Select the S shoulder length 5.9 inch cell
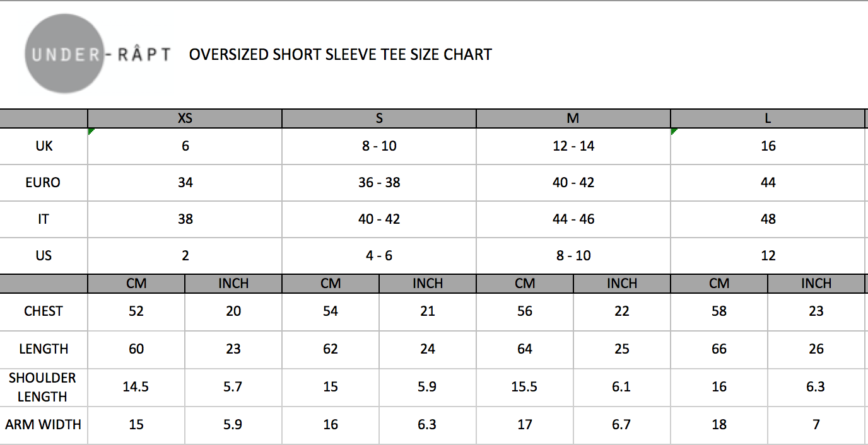This screenshot has height=445, width=868. (x=427, y=387)
